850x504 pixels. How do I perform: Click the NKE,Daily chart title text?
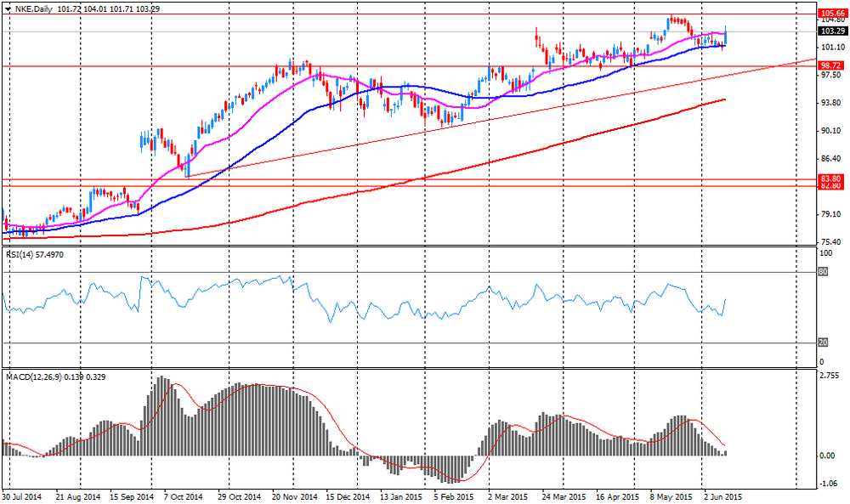pyautogui.click(x=33, y=9)
